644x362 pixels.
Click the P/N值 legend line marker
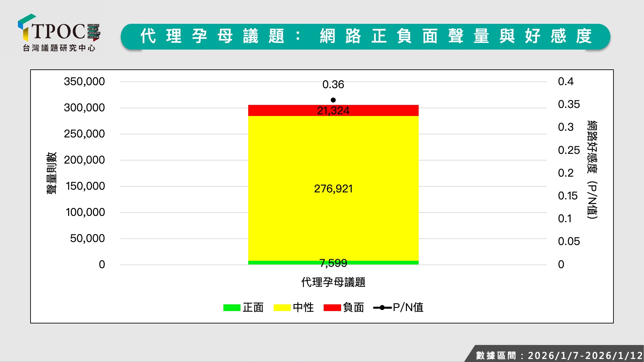(x=382, y=308)
